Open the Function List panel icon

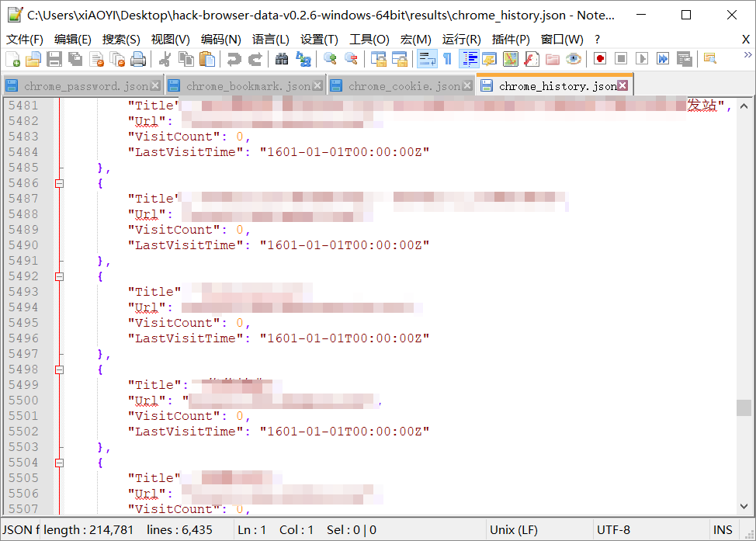click(532, 59)
